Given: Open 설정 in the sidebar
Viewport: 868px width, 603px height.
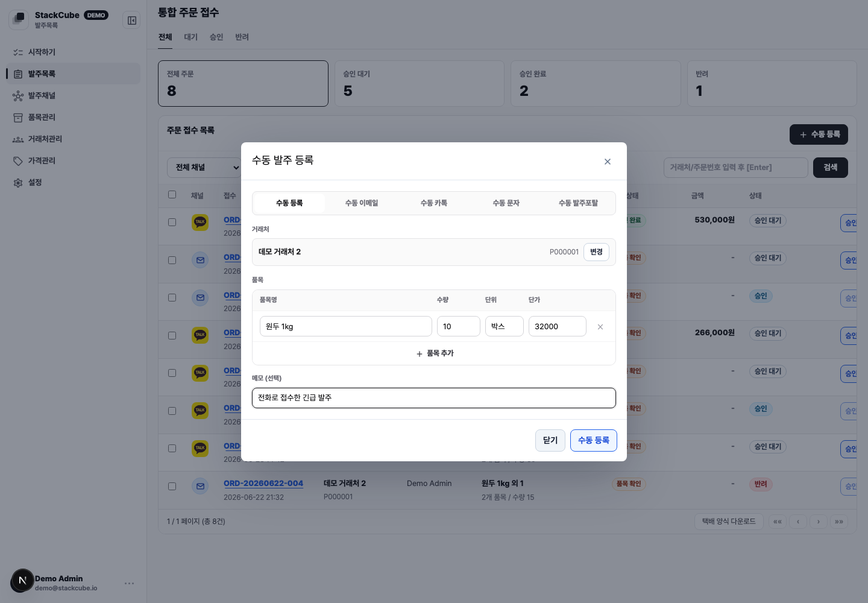Looking at the screenshot, I should tap(73, 183).
